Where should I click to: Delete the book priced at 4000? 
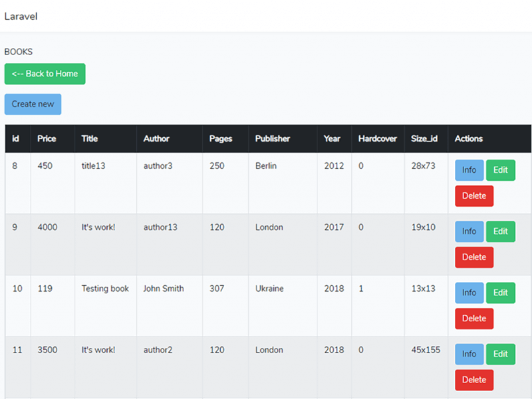click(x=473, y=257)
